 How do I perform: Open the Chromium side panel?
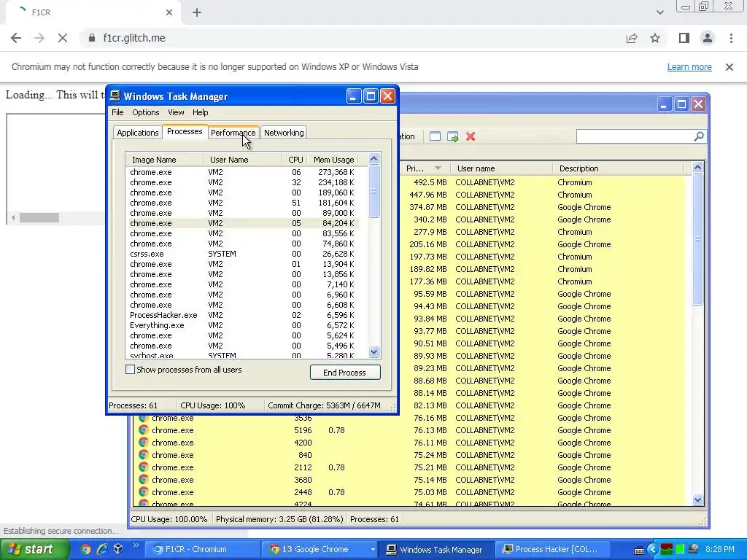pos(684,38)
